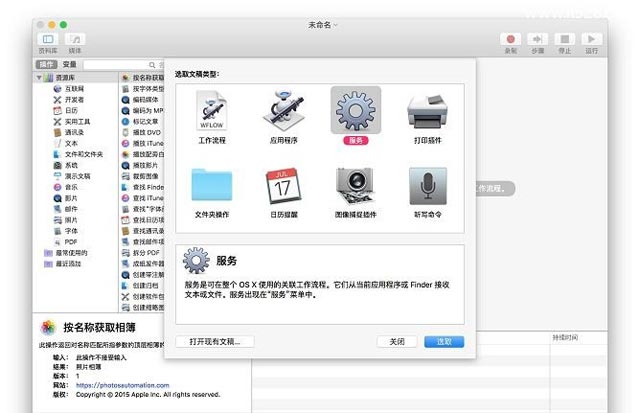Click the 持续时间 column header

(x=565, y=338)
